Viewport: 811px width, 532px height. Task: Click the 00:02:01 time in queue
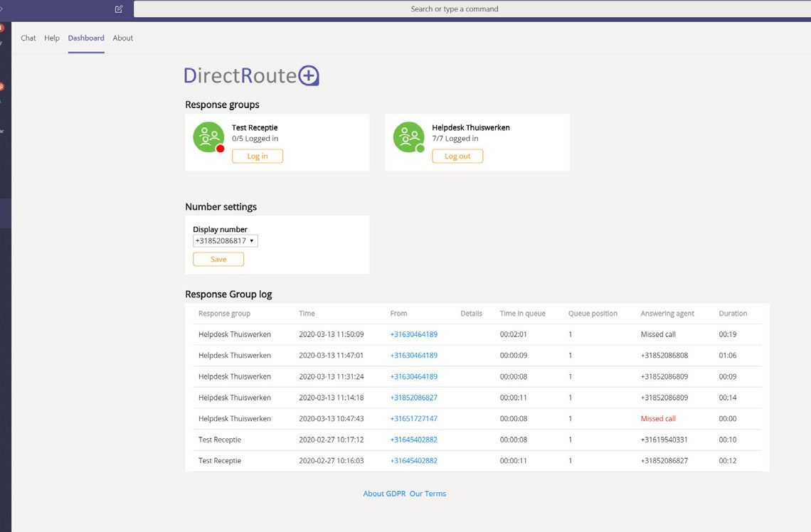tap(513, 334)
